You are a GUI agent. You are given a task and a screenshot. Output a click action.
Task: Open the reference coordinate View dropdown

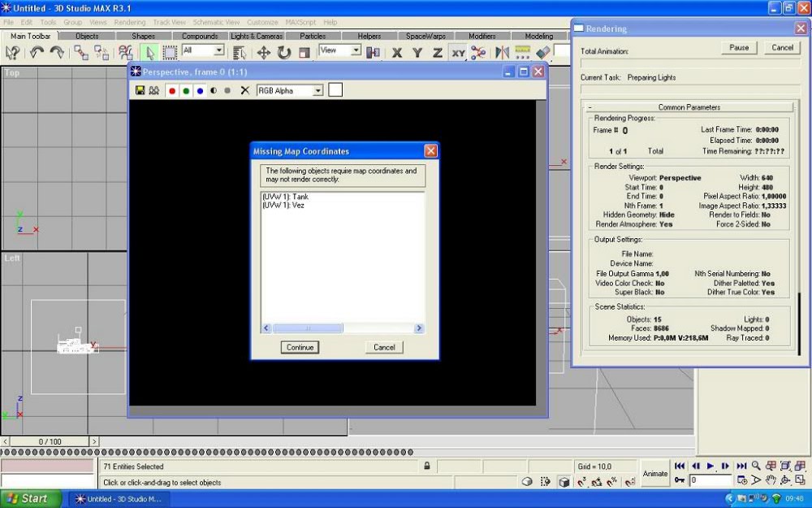pyautogui.click(x=339, y=50)
